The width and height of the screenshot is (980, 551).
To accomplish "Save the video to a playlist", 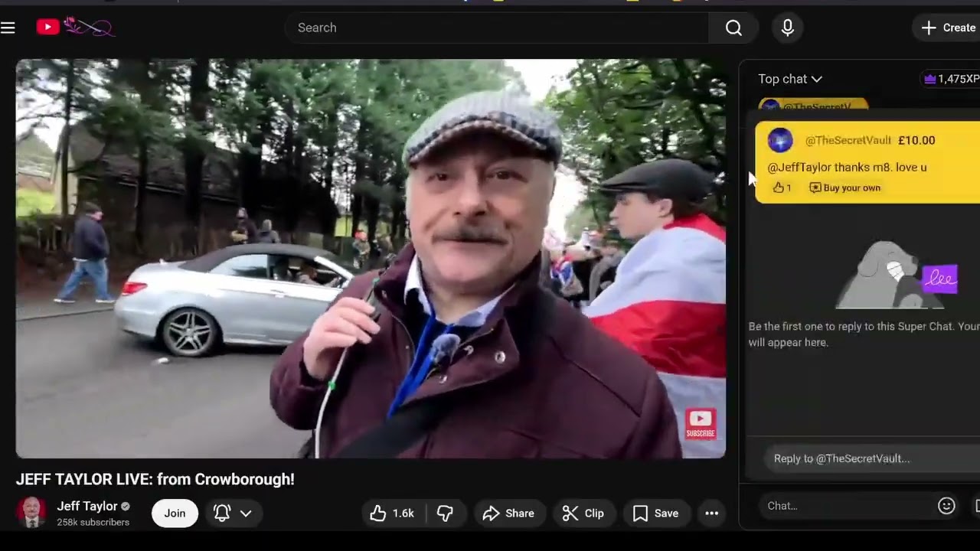I will pyautogui.click(x=656, y=514).
